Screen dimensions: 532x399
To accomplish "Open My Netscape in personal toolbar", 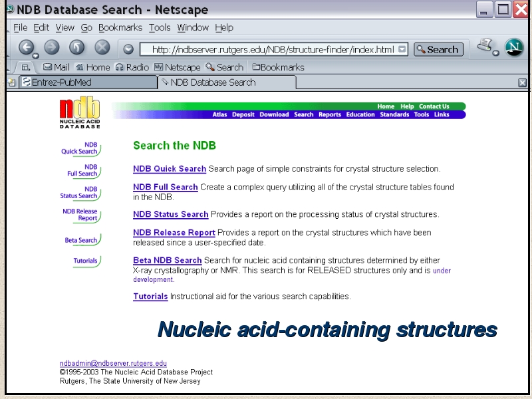I will [x=177, y=67].
